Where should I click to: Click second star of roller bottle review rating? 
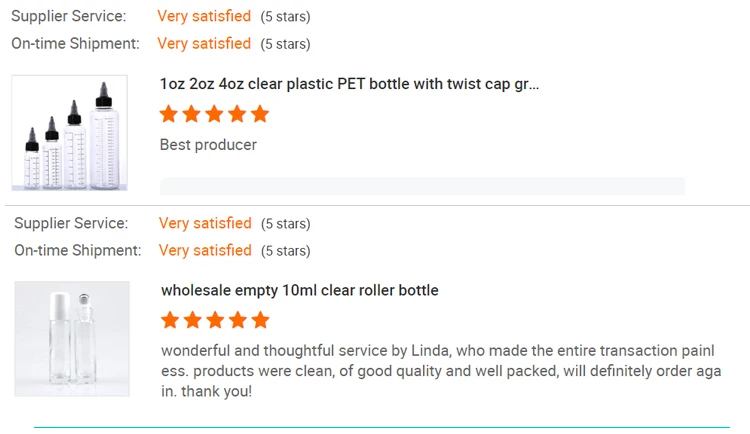coord(193,320)
